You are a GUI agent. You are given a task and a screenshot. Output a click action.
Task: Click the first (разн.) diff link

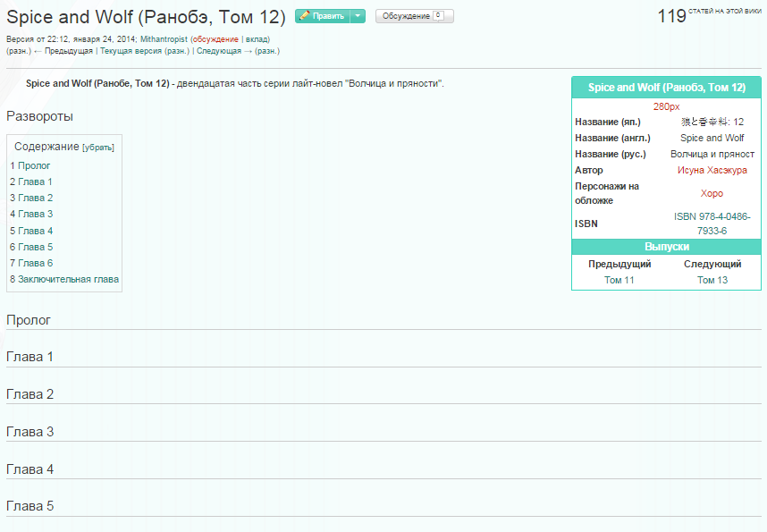click(19, 51)
